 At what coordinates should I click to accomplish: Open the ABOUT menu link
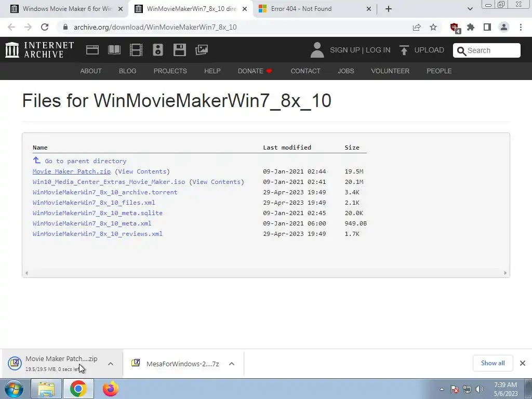91,71
